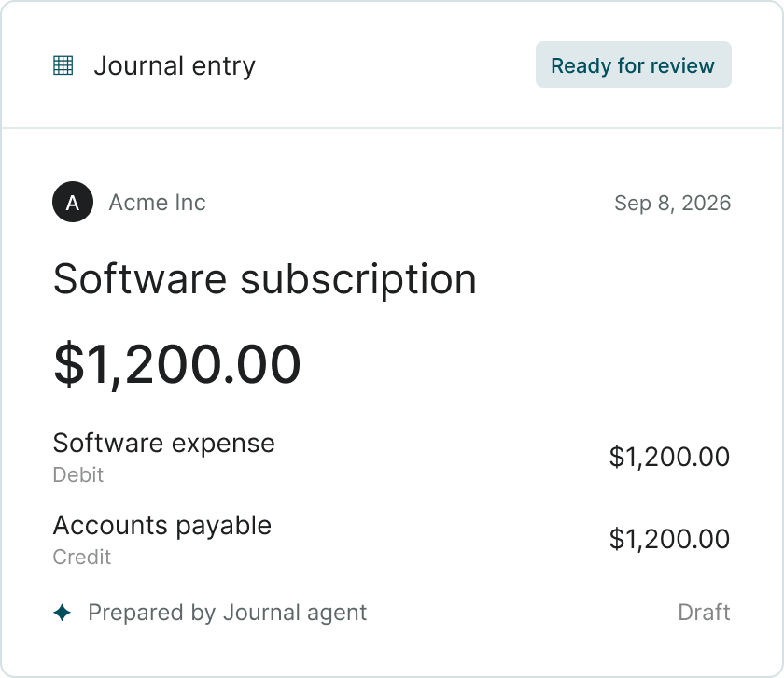Open the Prepared by Journal agent text
Viewport: 784px width, 678px height.
(228, 613)
